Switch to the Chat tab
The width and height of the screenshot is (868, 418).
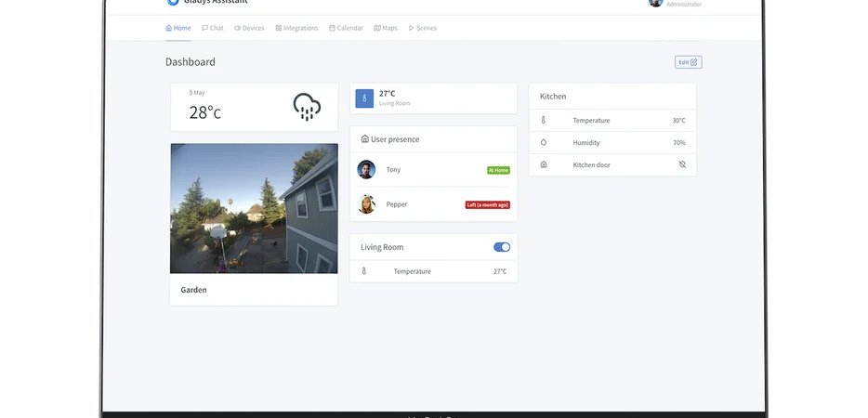(x=213, y=28)
